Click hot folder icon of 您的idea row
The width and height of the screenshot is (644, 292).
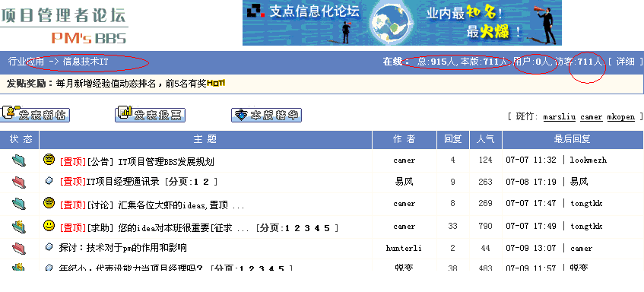[x=19, y=226]
